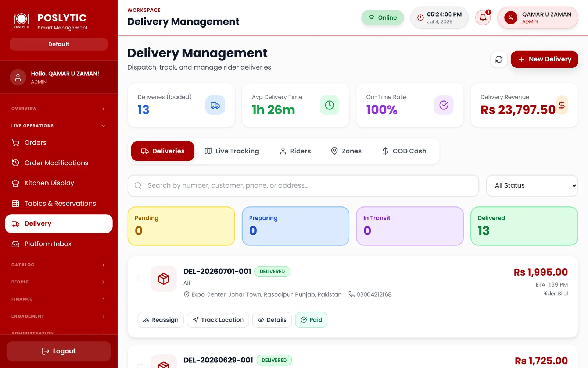Click the Rs 23,797.50 revenue value
The image size is (588, 368).
point(518,110)
